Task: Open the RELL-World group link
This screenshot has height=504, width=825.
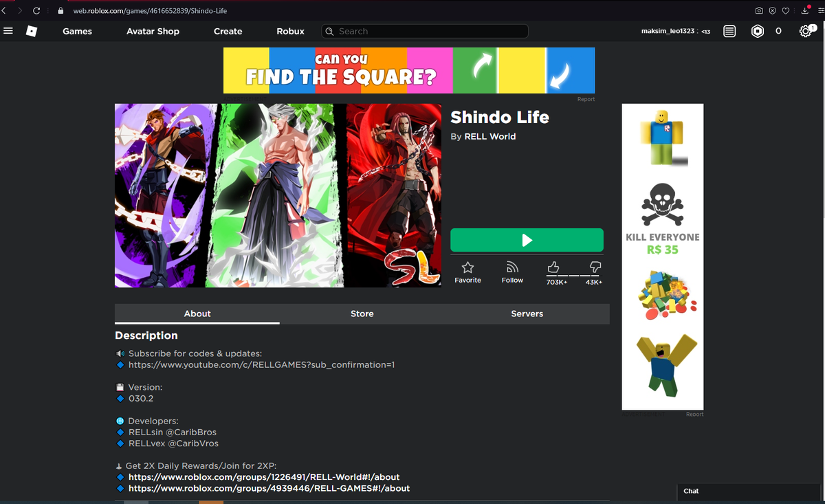Action: point(264,476)
